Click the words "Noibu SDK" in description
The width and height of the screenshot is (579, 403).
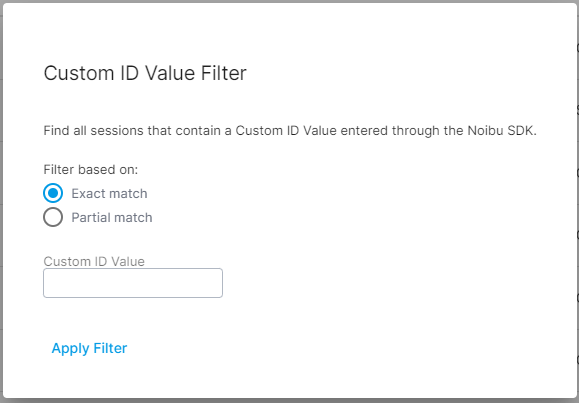[501, 131]
